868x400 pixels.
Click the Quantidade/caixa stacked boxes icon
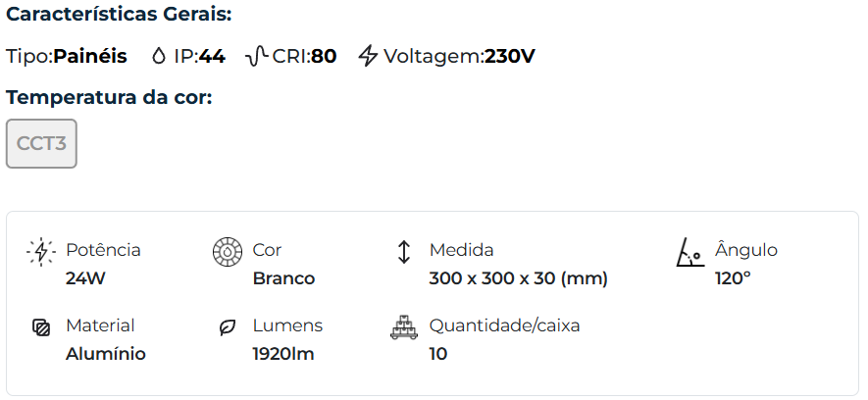(x=404, y=327)
